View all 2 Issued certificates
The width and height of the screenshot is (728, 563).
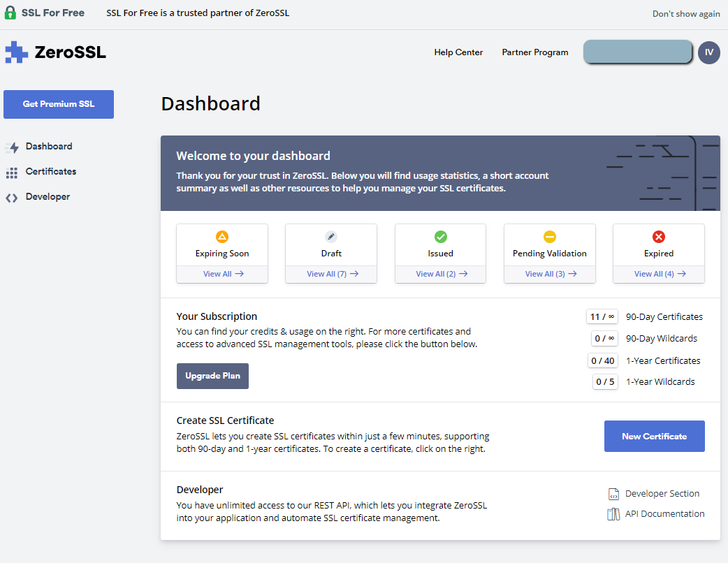click(x=442, y=274)
